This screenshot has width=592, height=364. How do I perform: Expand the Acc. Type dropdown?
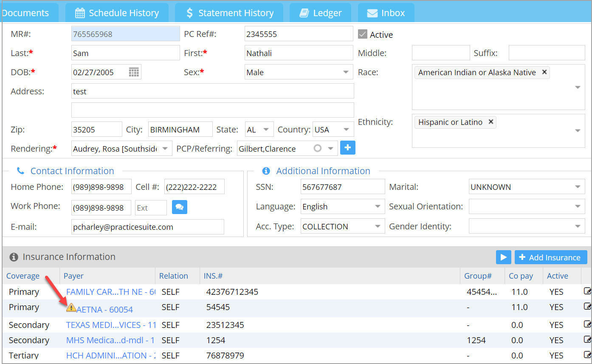pyautogui.click(x=342, y=227)
